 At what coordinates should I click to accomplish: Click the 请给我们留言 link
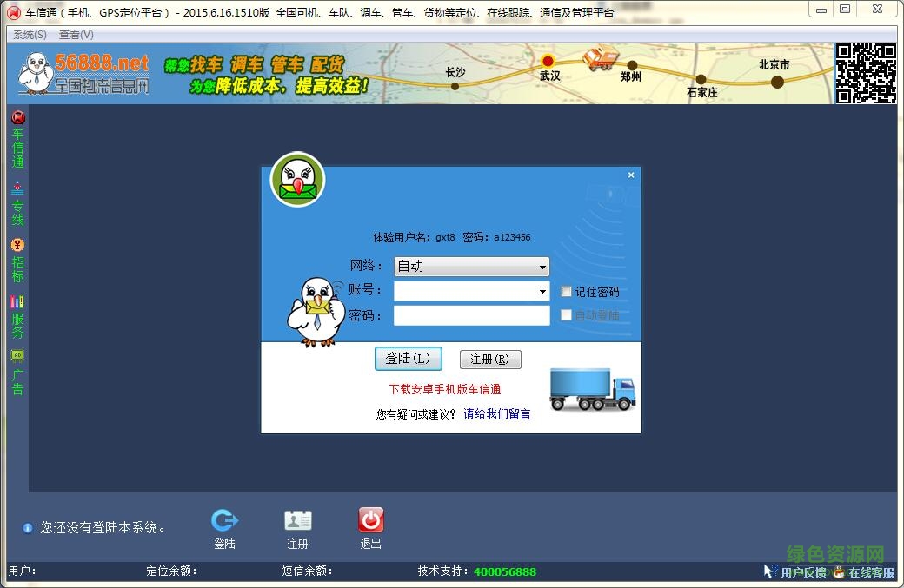pyautogui.click(x=497, y=413)
